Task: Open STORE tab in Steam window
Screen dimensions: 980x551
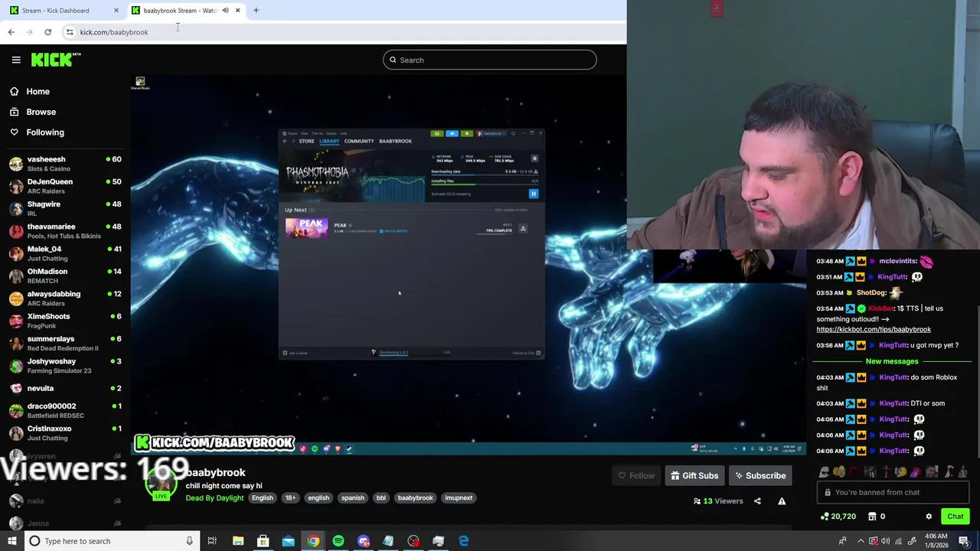Action: pos(306,142)
